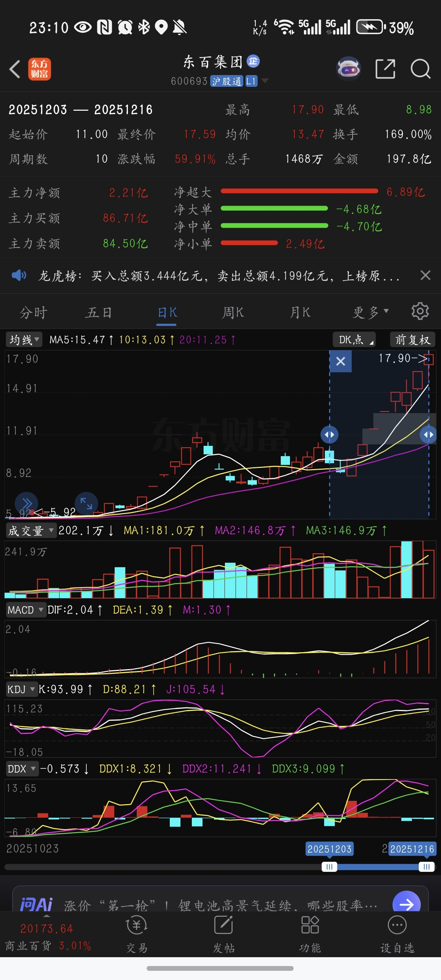This screenshot has height=980, width=441.
Task: Tap the 净中单 -4.70亿 bar
Action: point(274,226)
